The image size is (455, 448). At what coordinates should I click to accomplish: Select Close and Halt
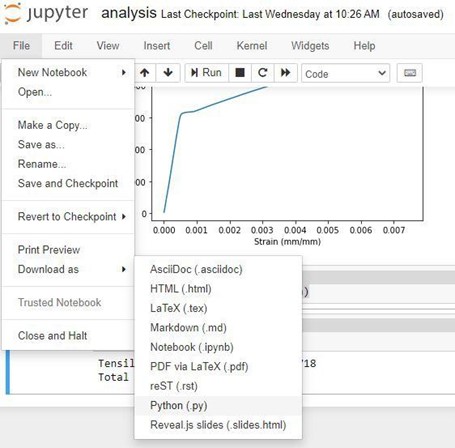coord(68,336)
